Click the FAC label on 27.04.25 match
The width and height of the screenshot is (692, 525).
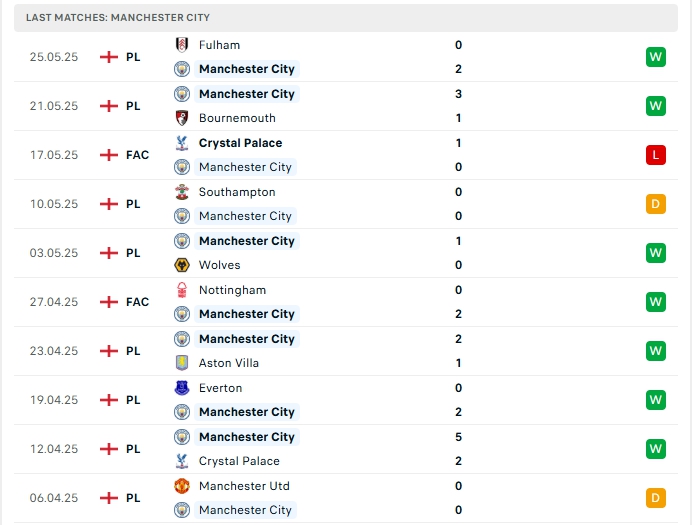[138, 302]
